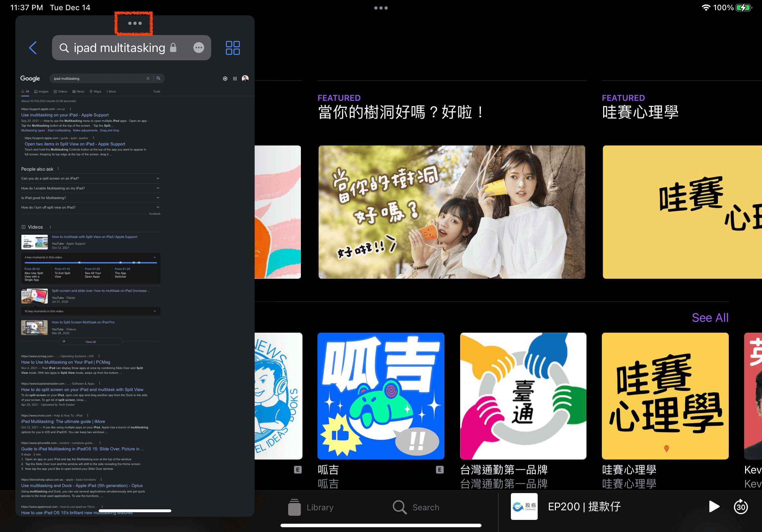Viewport: 762px width, 532px height.
Task: Tap See All in Podcasts
Action: 710,318
